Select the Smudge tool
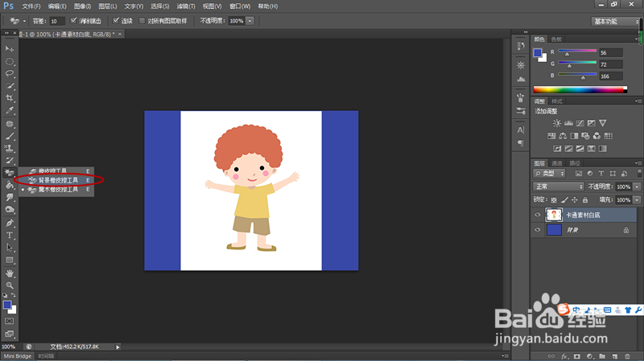 tap(10, 198)
